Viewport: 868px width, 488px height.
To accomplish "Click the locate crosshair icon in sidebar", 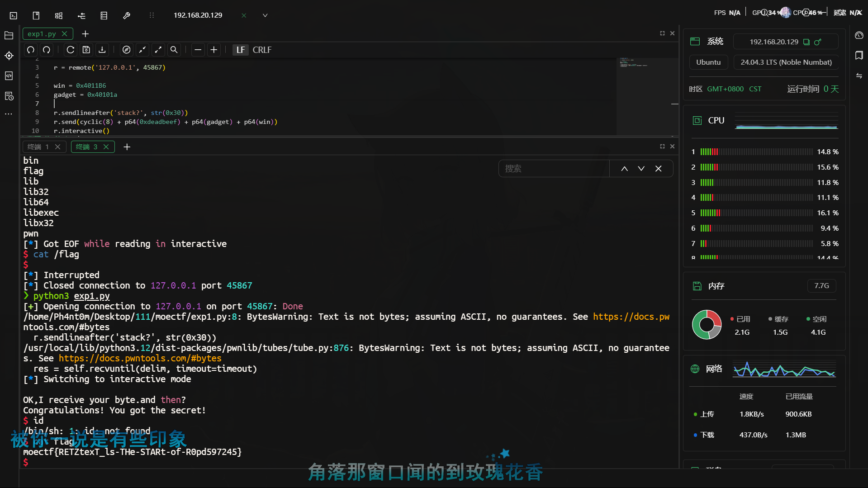I will pyautogui.click(x=9, y=56).
